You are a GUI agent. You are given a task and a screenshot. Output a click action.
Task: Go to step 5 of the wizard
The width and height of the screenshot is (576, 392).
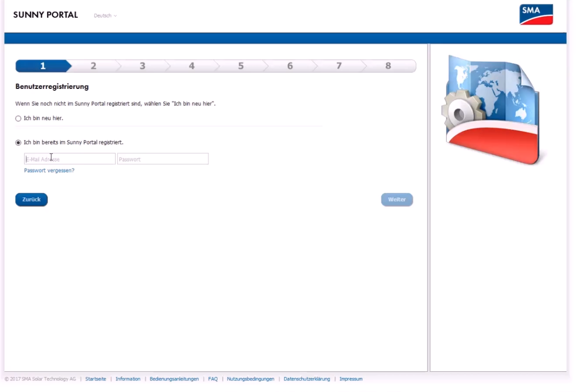pos(241,66)
